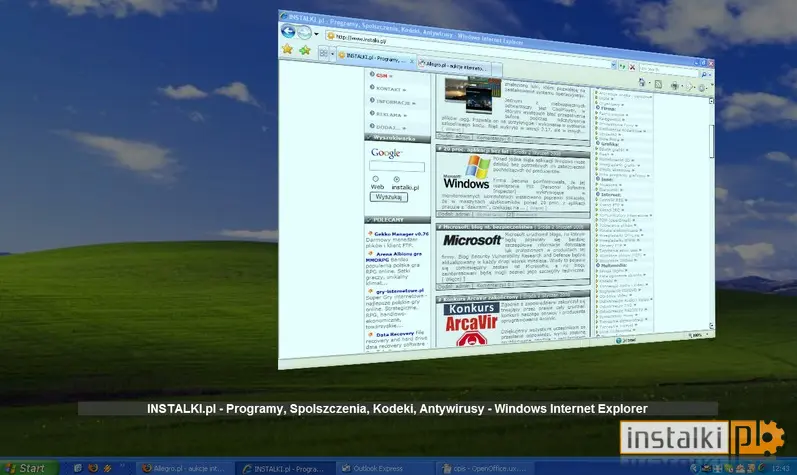This screenshot has height=475, width=797.
Task: Click the address bar showing www.instalki.pl
Action: coord(470,50)
